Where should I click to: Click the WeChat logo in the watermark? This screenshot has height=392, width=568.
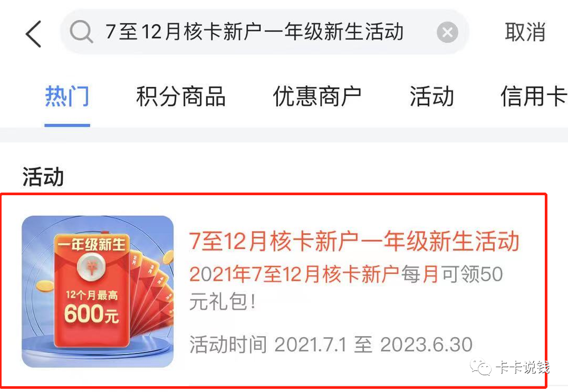click(480, 367)
